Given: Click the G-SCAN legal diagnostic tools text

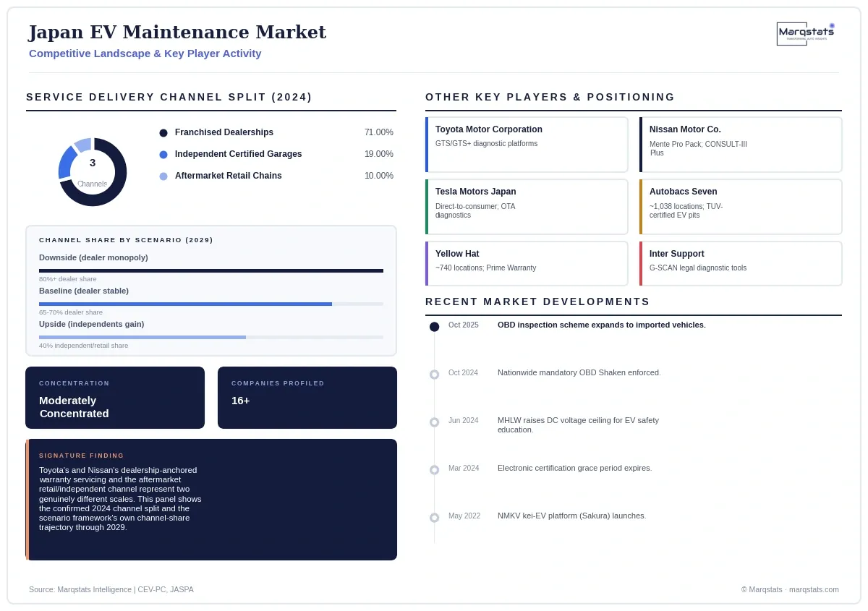Looking at the screenshot, I should (x=698, y=268).
